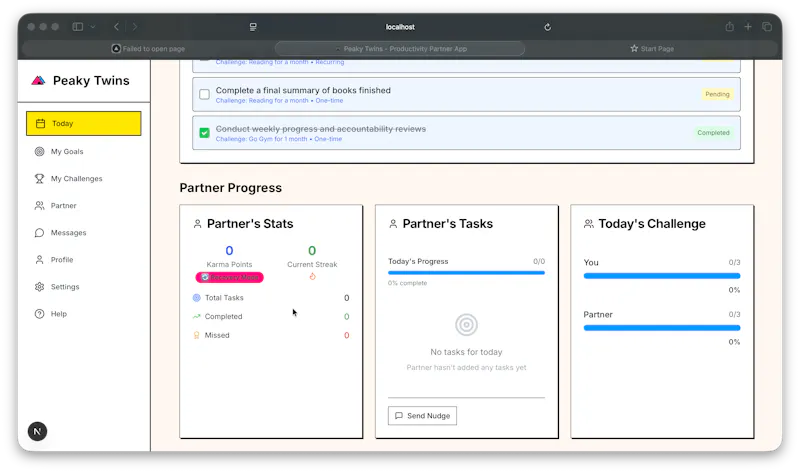Go forward in Safari history
Viewport: 800px width, 473px height.
[x=135, y=27]
